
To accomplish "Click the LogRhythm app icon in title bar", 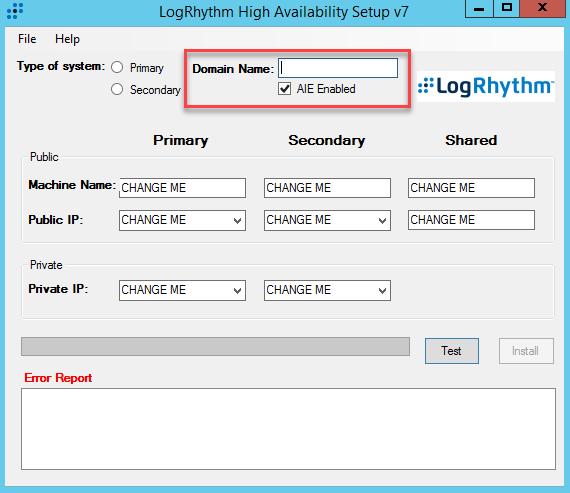I will pos(15,11).
